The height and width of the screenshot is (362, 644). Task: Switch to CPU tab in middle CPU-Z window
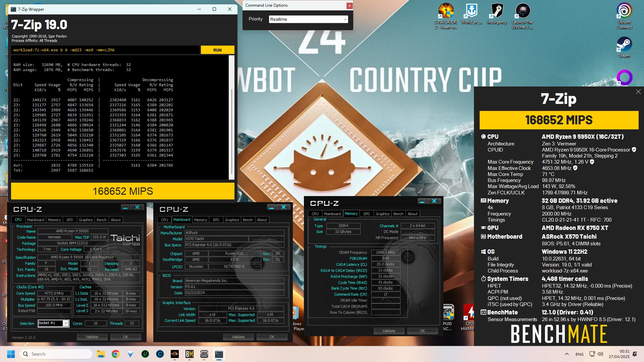(x=164, y=220)
